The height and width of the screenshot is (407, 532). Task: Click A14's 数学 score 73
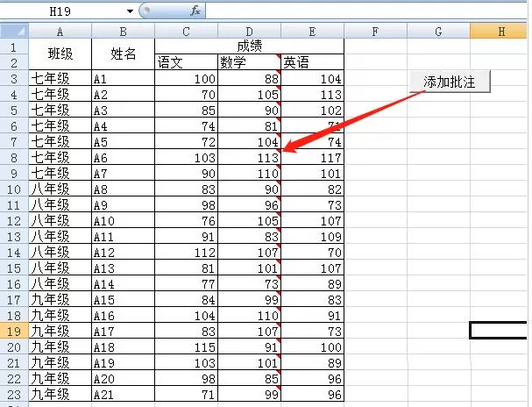click(x=250, y=284)
